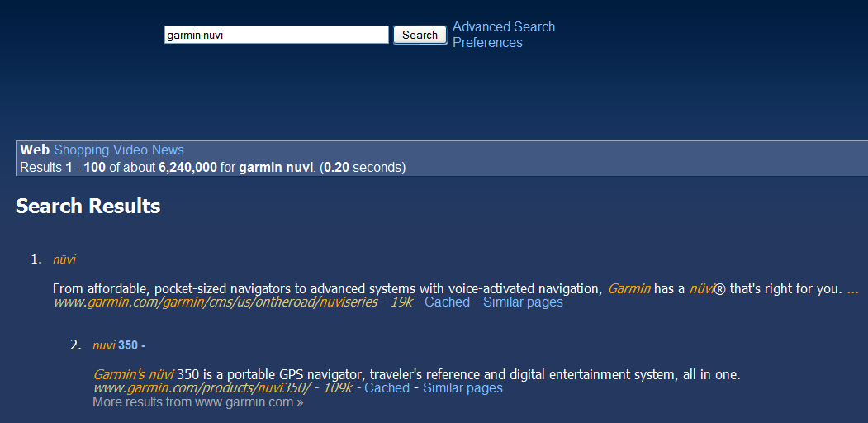The height and width of the screenshot is (423, 868).
Task: Open the first result titled 'nüvi'
Action: (x=64, y=259)
